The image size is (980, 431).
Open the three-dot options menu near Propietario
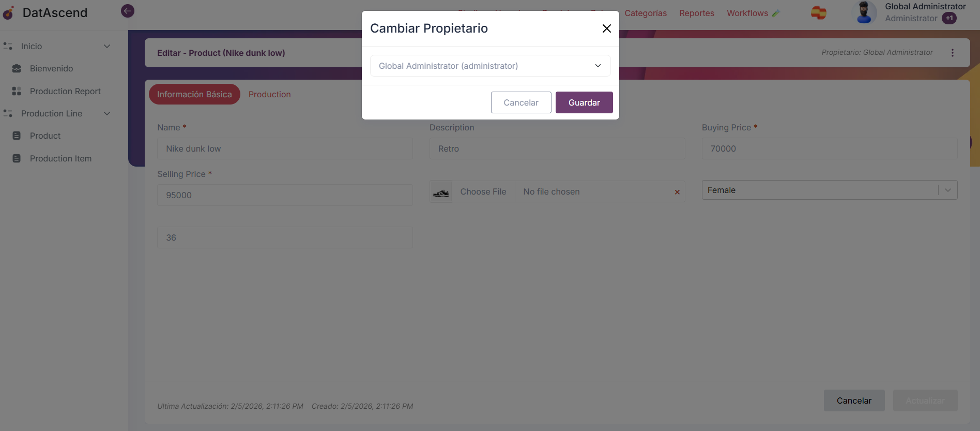tap(953, 52)
